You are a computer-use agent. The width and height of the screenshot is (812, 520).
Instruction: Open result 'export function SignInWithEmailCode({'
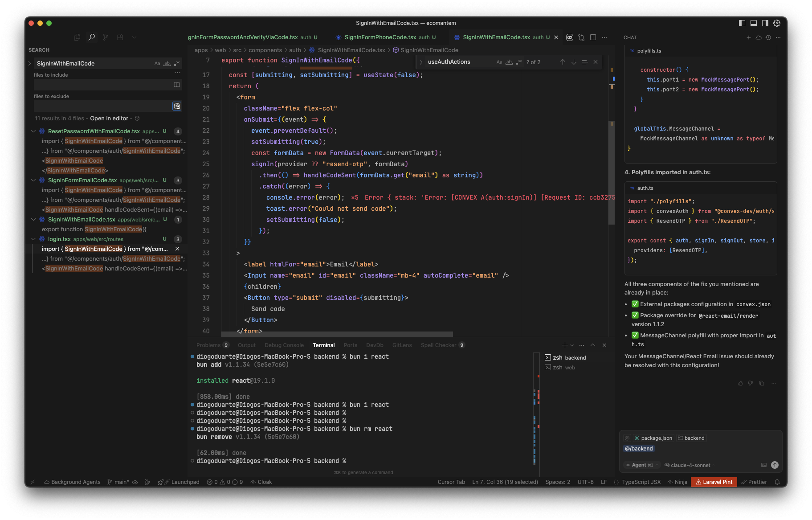(x=94, y=229)
